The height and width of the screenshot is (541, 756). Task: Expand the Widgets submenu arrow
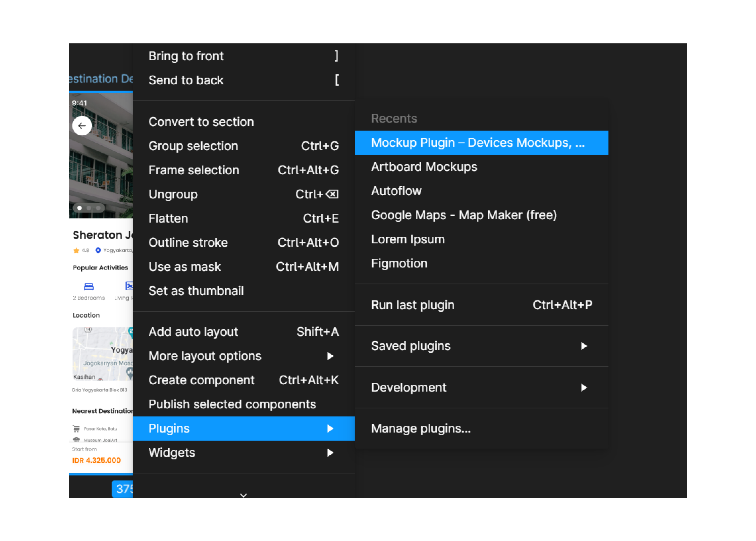(x=330, y=452)
